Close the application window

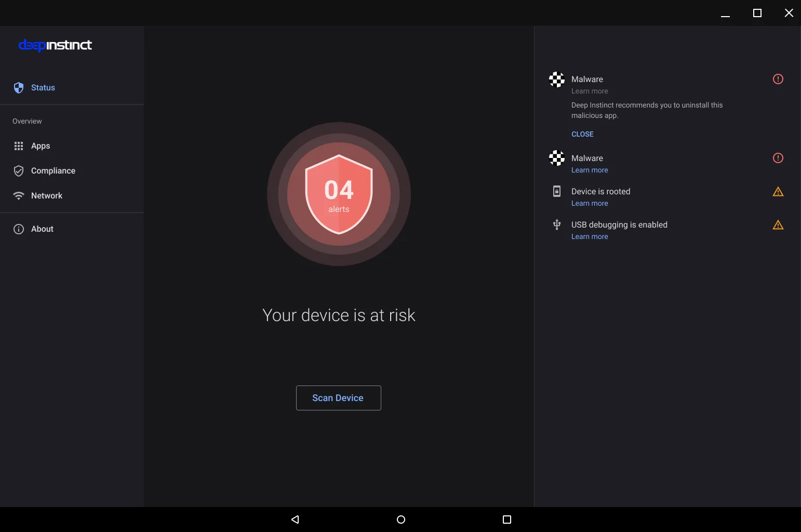(x=789, y=13)
